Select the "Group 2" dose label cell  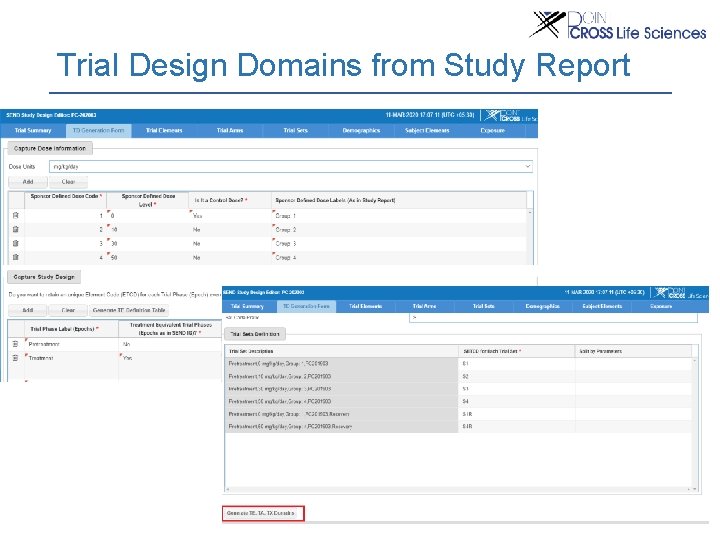point(399,230)
